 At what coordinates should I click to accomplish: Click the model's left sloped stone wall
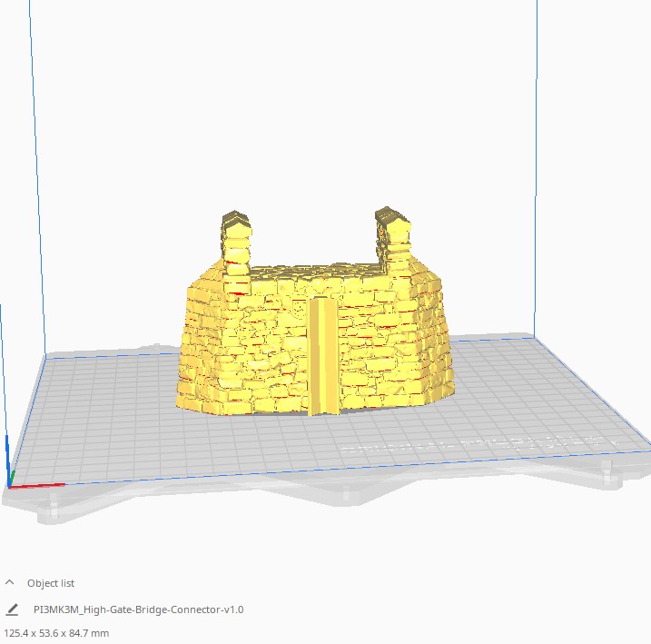pos(209,345)
